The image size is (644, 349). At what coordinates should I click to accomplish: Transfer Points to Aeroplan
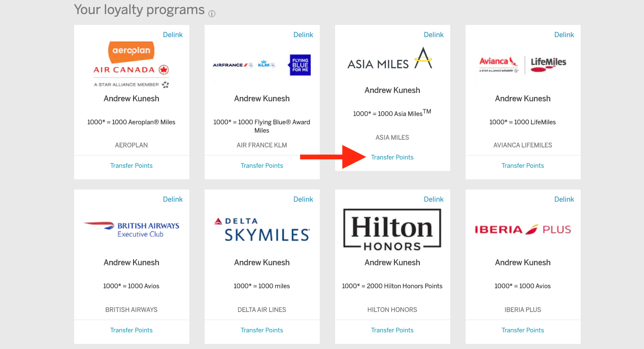click(x=131, y=166)
